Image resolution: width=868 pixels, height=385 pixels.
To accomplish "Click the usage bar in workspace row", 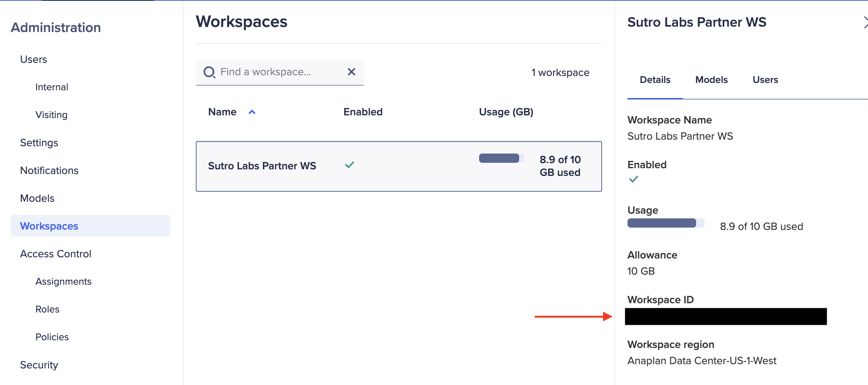I will (x=501, y=159).
